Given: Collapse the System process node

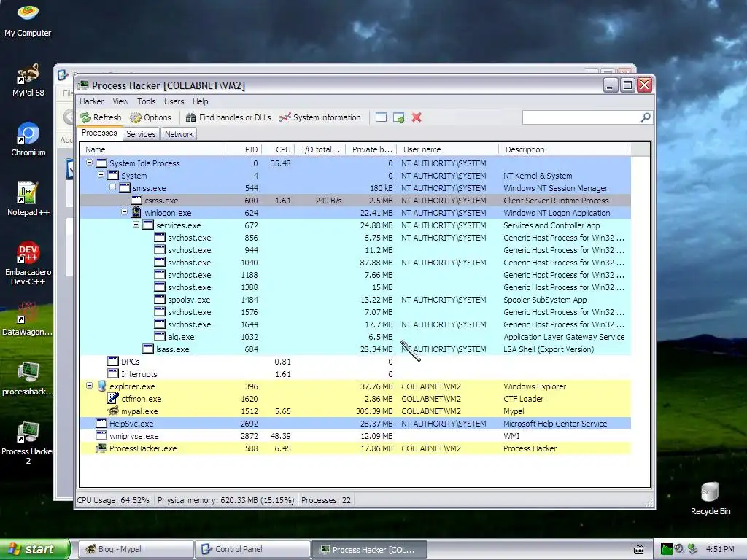Looking at the screenshot, I should point(101,175).
